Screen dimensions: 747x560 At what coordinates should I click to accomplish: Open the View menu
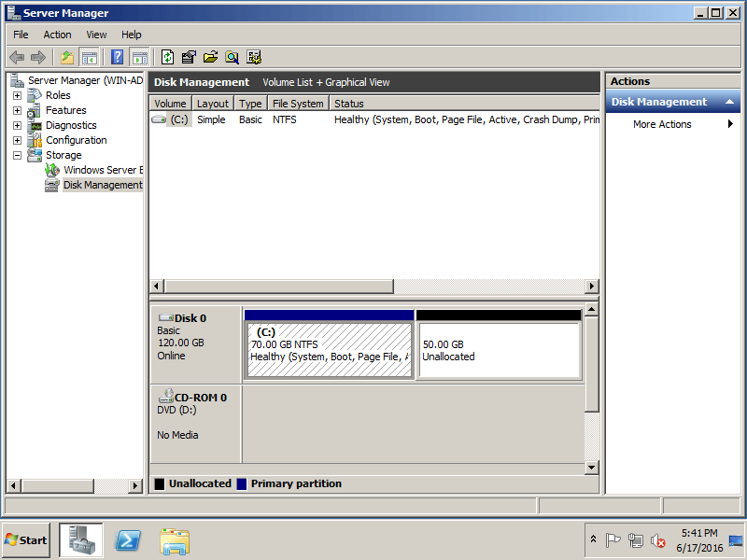pyautogui.click(x=96, y=35)
